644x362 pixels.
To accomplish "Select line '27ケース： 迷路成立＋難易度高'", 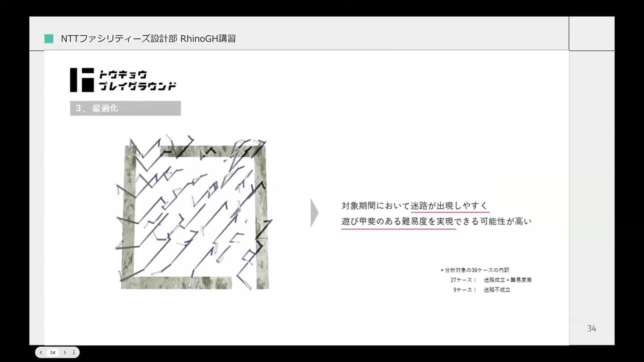I will click(x=491, y=280).
